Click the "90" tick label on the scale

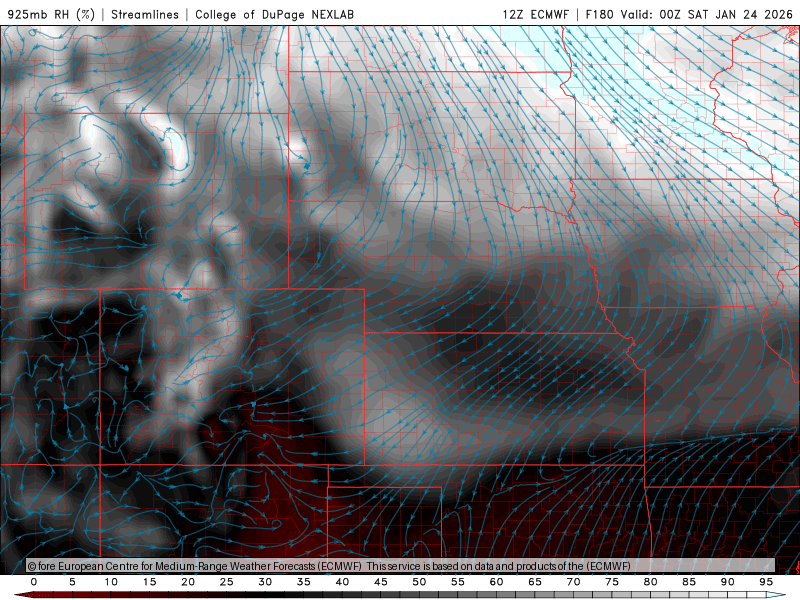tap(727, 582)
